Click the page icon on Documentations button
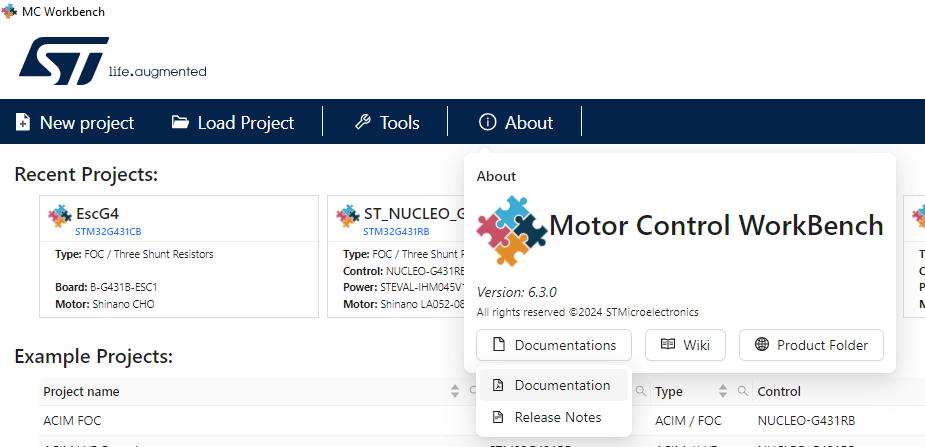Screen dimensions: 925x447 click(x=499, y=344)
